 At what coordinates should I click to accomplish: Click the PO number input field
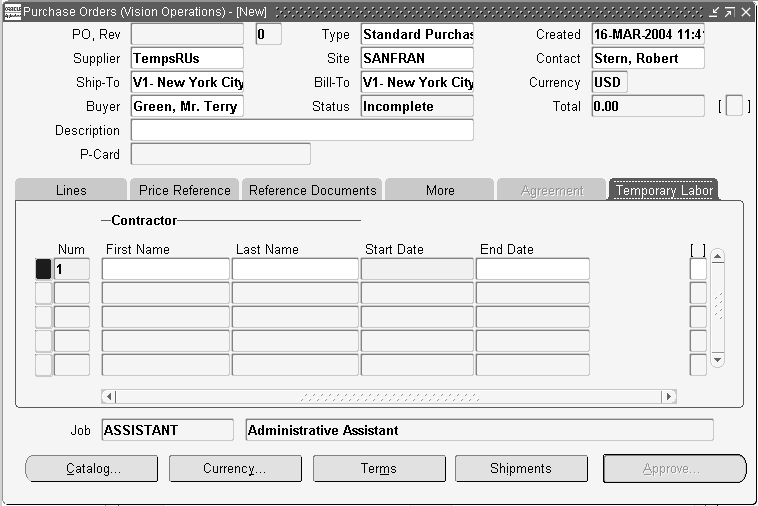(x=187, y=34)
